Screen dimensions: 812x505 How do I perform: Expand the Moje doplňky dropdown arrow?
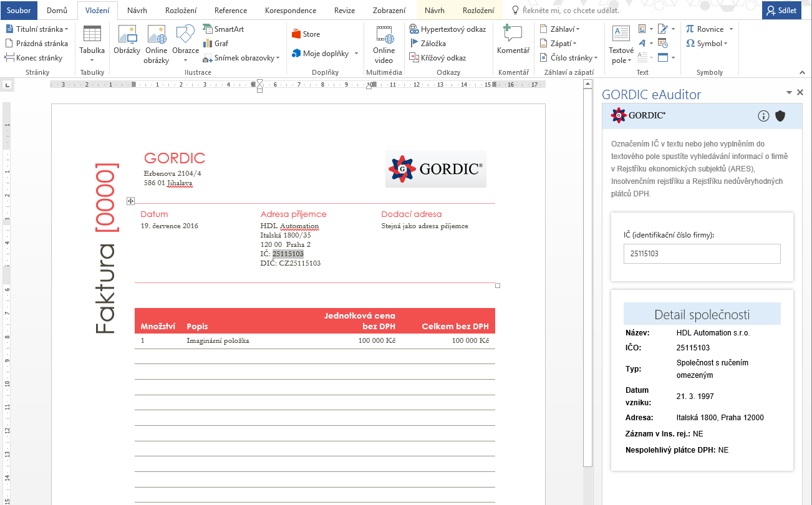click(x=357, y=54)
